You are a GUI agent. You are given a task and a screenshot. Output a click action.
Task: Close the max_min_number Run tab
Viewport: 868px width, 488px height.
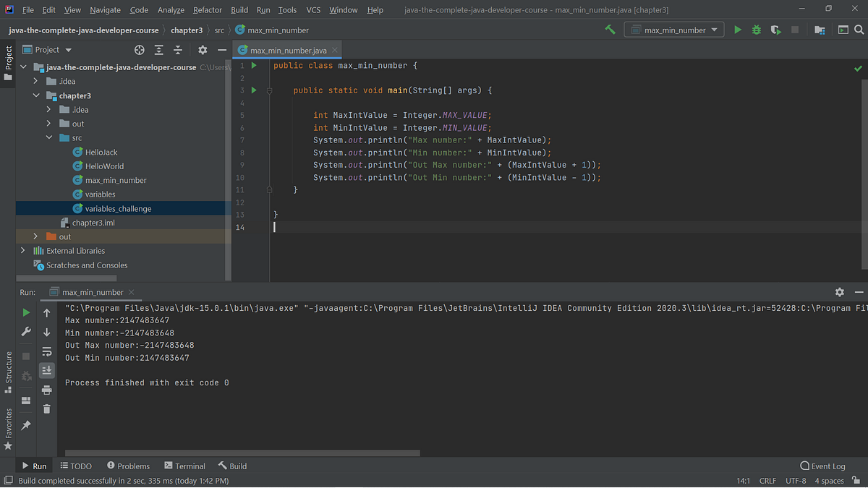(131, 292)
